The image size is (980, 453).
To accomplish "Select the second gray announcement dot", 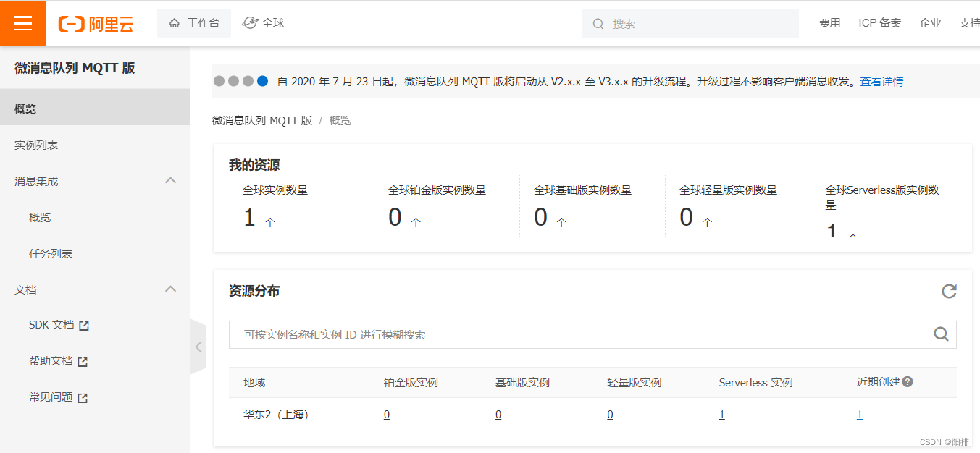I will 233,81.
